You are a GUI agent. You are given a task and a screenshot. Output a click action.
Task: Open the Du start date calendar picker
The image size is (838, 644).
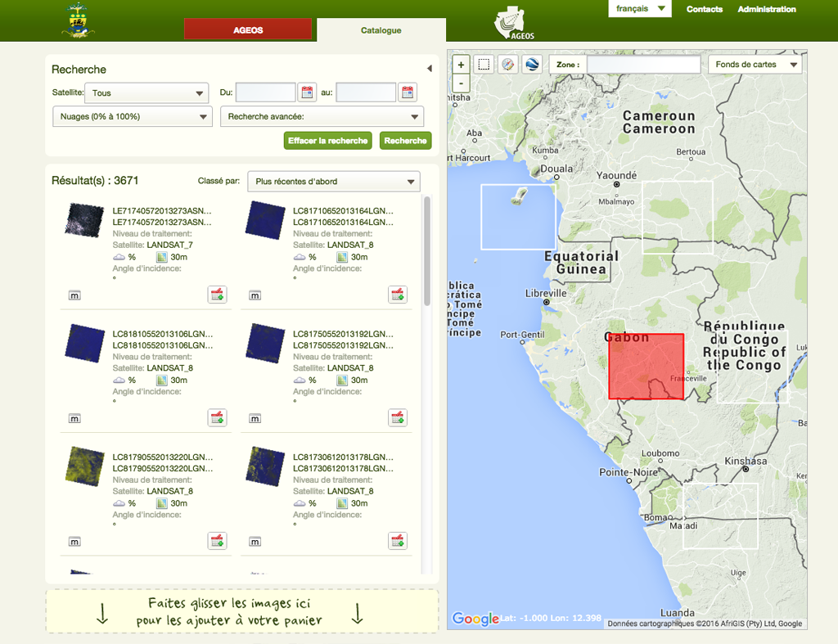point(308,92)
